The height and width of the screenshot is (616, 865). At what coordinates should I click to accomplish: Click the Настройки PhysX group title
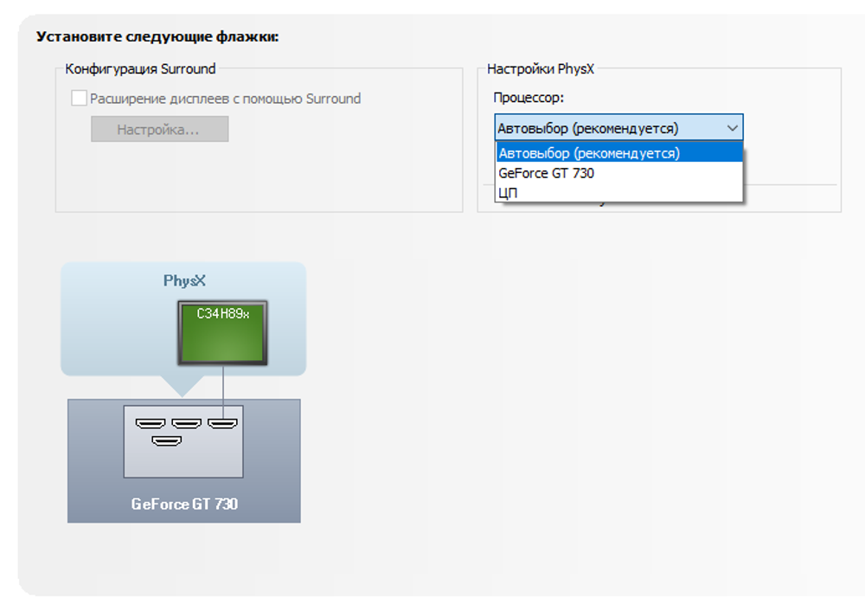541,69
